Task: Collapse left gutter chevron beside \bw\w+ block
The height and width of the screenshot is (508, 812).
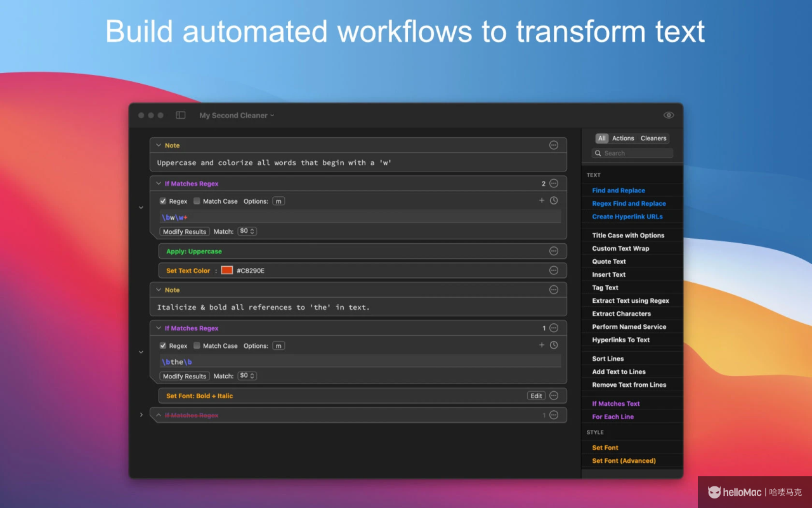Action: coord(141,208)
